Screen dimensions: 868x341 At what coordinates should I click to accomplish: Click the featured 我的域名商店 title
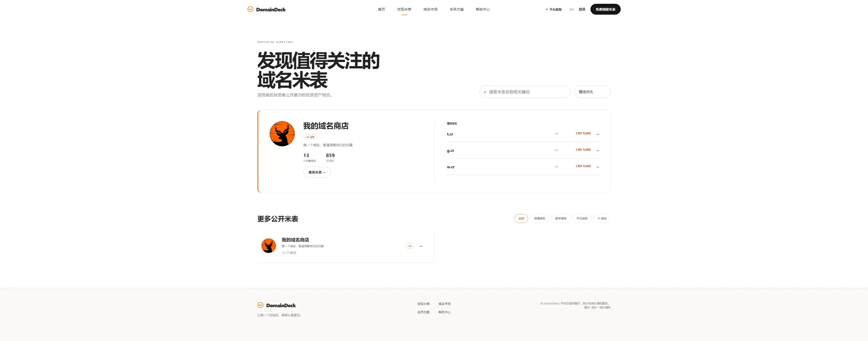pos(326,126)
